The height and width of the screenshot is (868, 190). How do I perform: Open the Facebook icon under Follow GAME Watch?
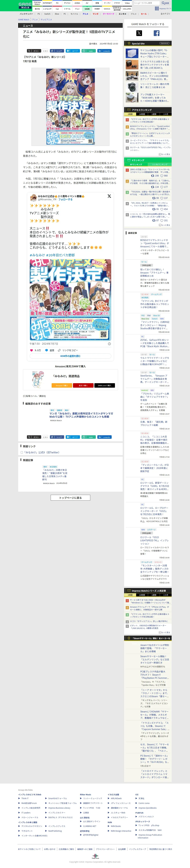click(156, 33)
